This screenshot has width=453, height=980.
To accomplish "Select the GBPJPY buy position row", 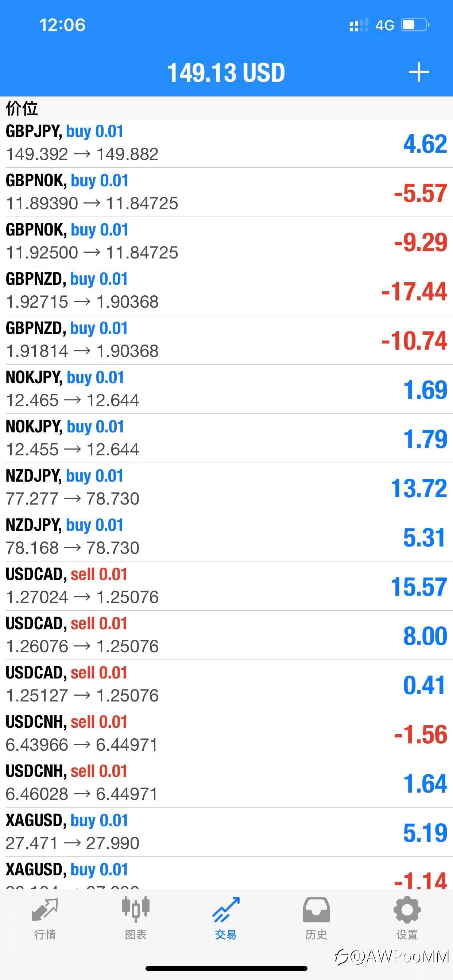I will pyautogui.click(x=226, y=143).
